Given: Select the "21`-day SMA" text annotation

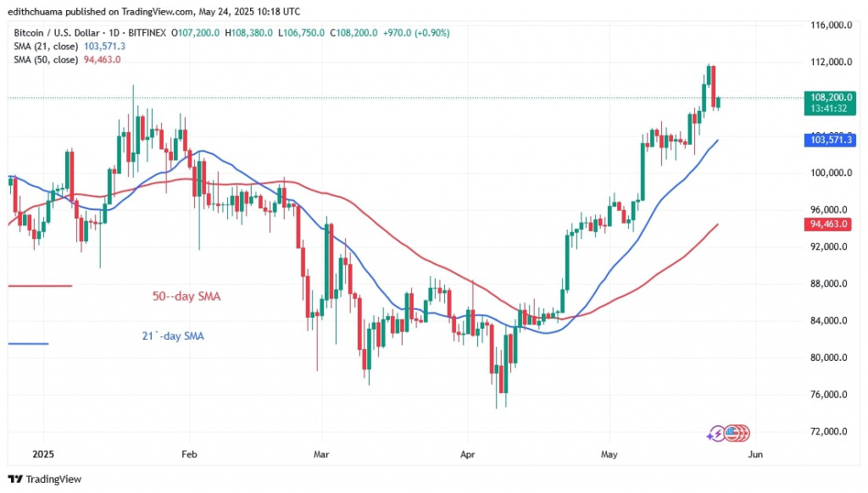Looking at the screenshot, I should 173,336.
